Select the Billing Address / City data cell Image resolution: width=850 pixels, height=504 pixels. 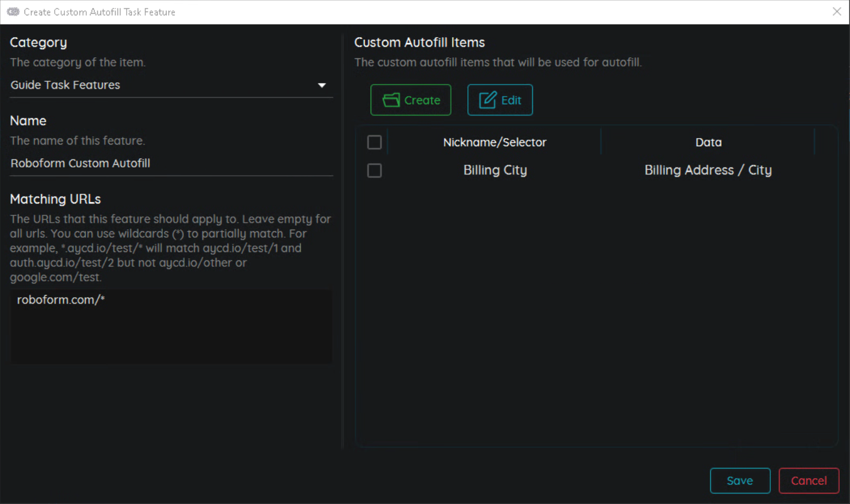(x=708, y=170)
